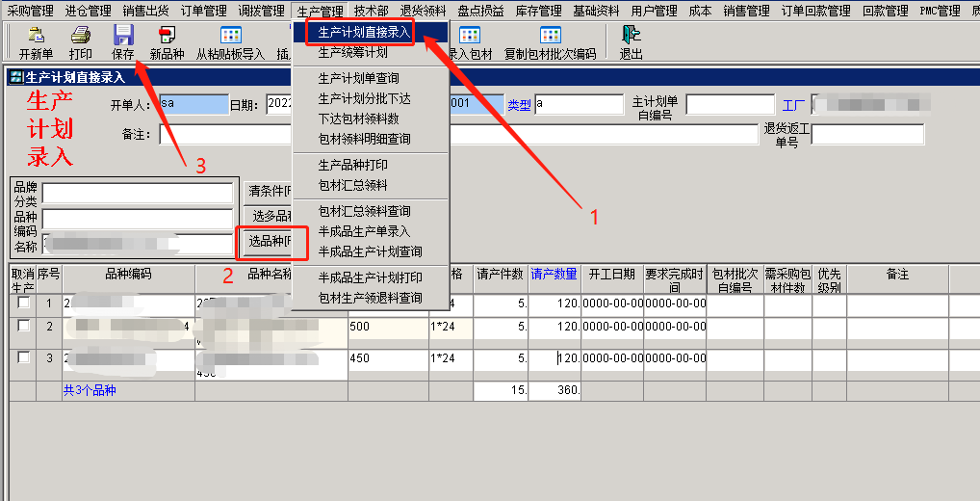Click the 打印 printer icon
The height and width of the screenshot is (501, 980).
[81, 36]
